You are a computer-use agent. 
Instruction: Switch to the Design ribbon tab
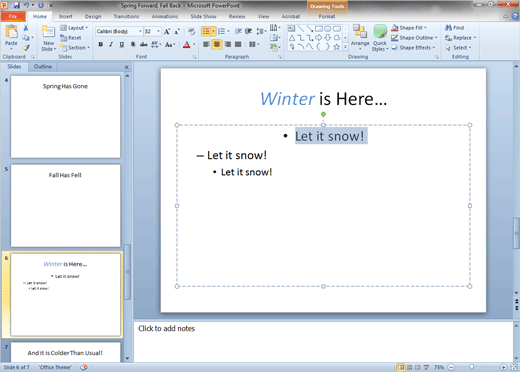(x=93, y=16)
